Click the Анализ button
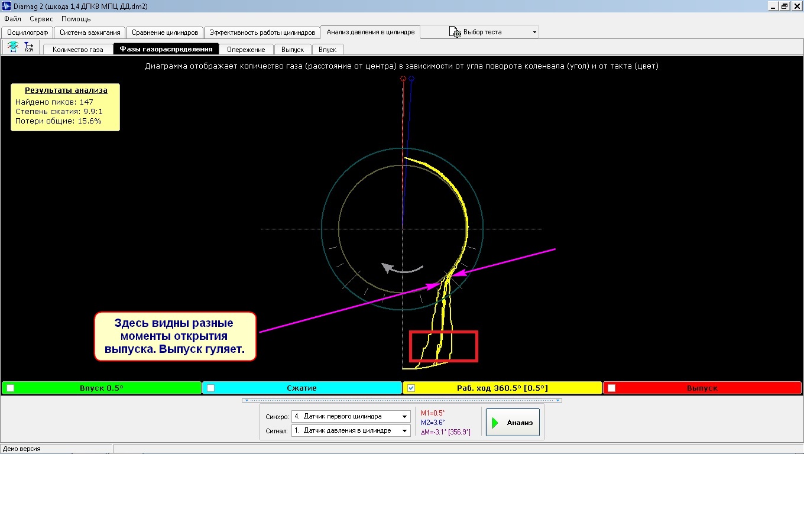This screenshot has height=532, width=804. coord(513,423)
